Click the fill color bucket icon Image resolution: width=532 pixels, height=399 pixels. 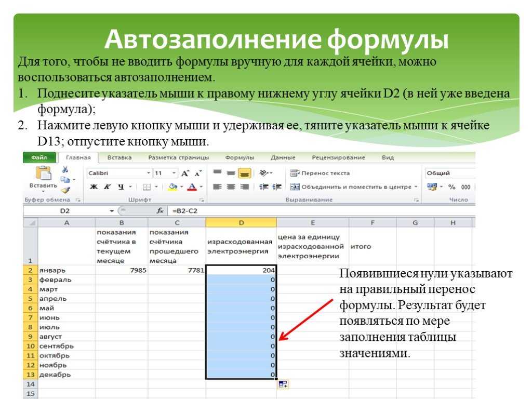pyautogui.click(x=172, y=187)
